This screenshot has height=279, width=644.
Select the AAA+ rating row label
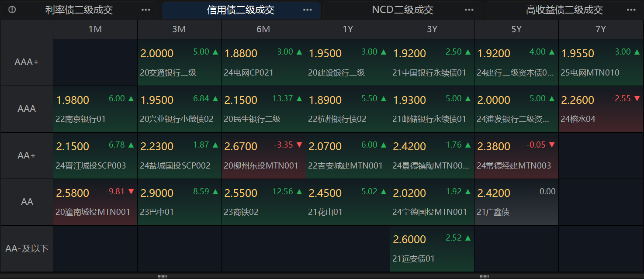27,62
